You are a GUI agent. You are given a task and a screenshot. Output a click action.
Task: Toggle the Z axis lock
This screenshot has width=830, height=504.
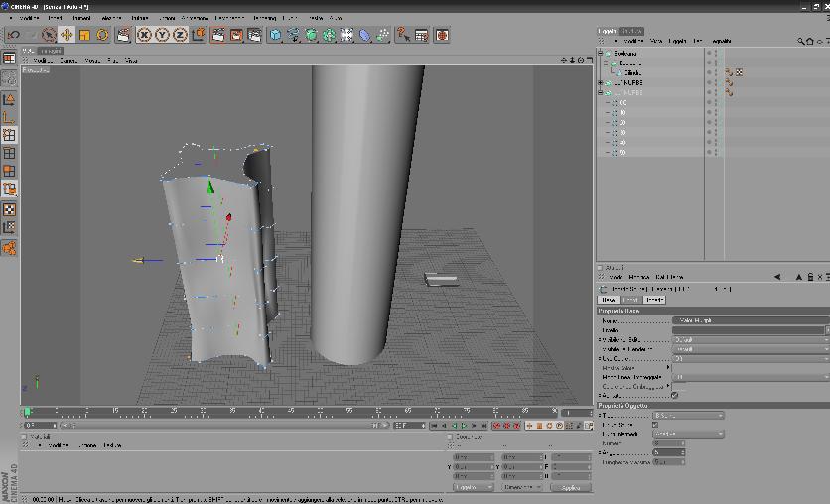[x=180, y=35]
